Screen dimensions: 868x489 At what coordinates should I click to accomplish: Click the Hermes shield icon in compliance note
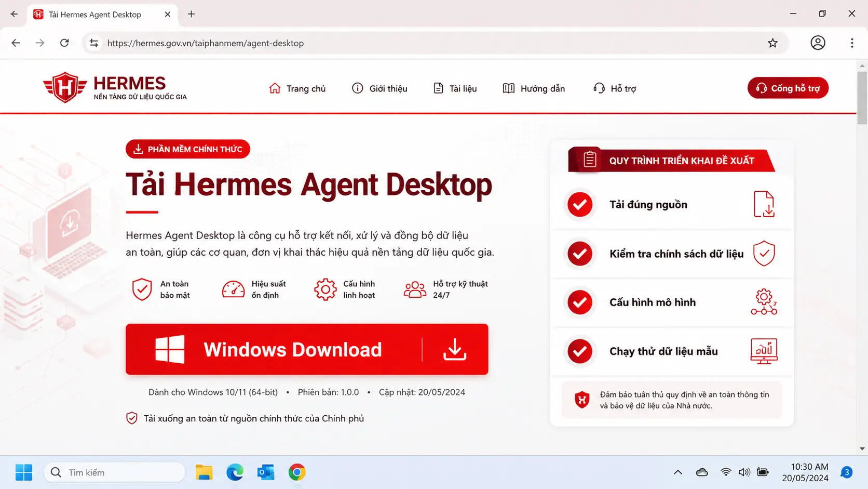tap(582, 400)
